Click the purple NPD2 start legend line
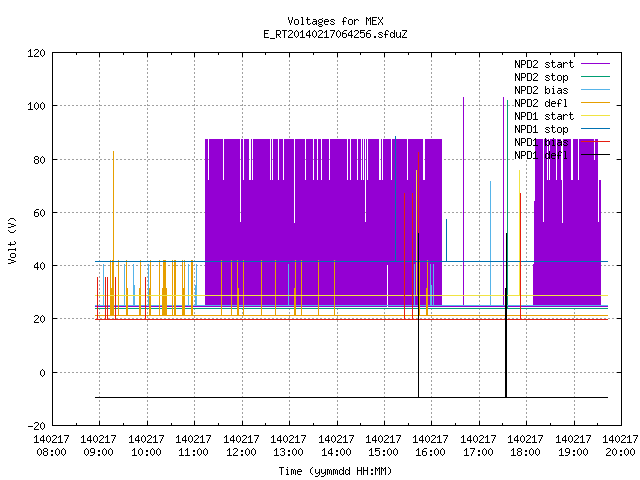 pyautogui.click(x=595, y=64)
